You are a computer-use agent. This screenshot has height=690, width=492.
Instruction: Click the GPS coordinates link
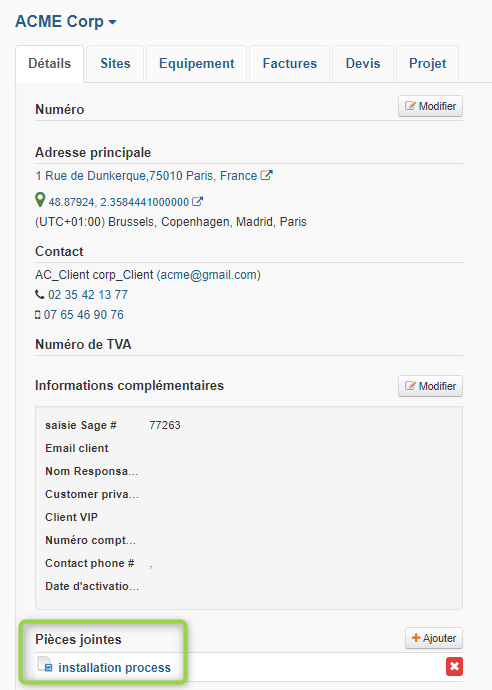[119, 202]
